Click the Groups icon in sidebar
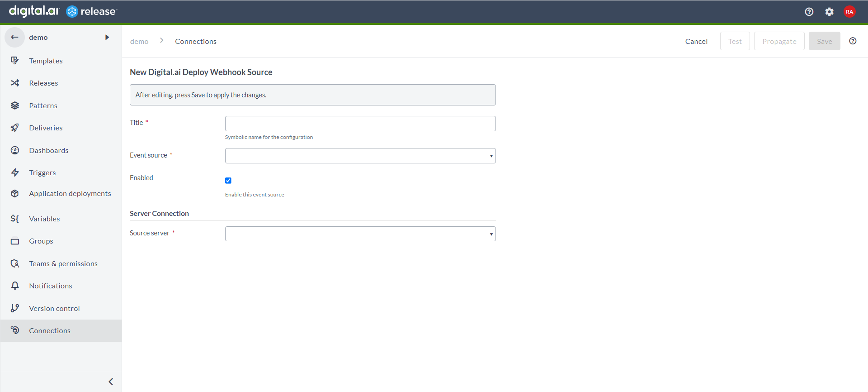Screen dimensions: 868x392 (x=15, y=241)
